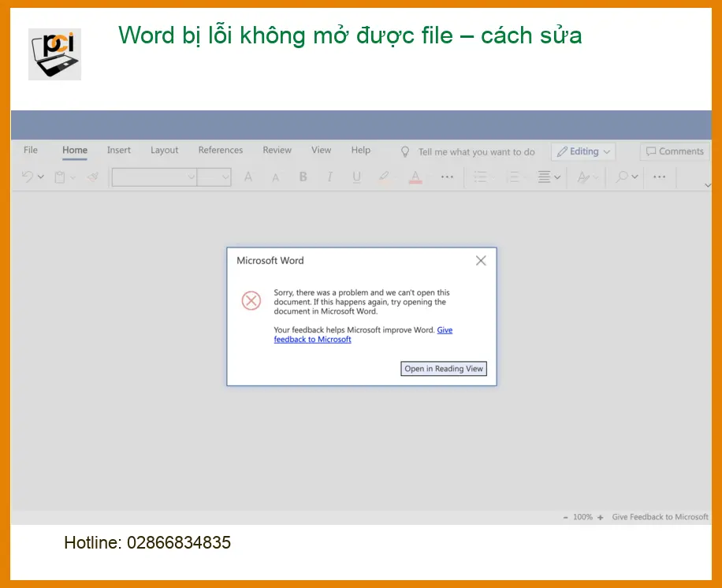Click the zoom out minus button

(565, 518)
